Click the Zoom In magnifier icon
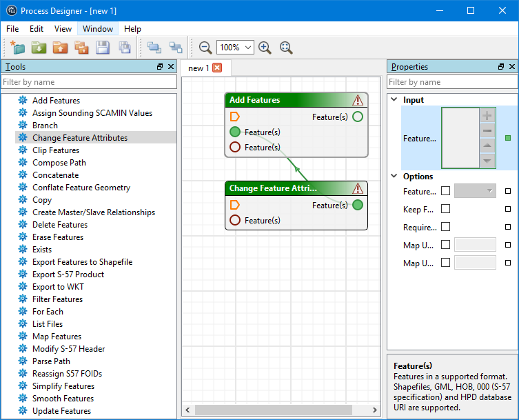The image size is (519, 420). [x=265, y=48]
